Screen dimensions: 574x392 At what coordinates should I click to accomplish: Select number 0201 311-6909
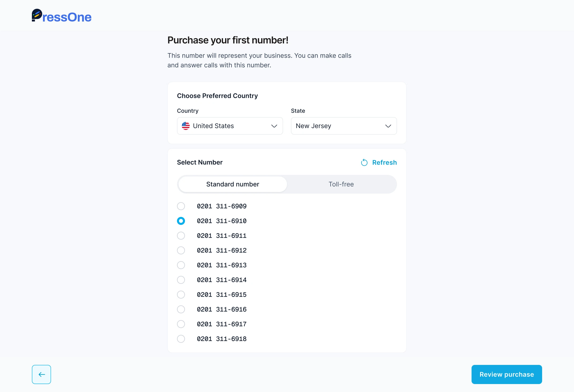[181, 206]
